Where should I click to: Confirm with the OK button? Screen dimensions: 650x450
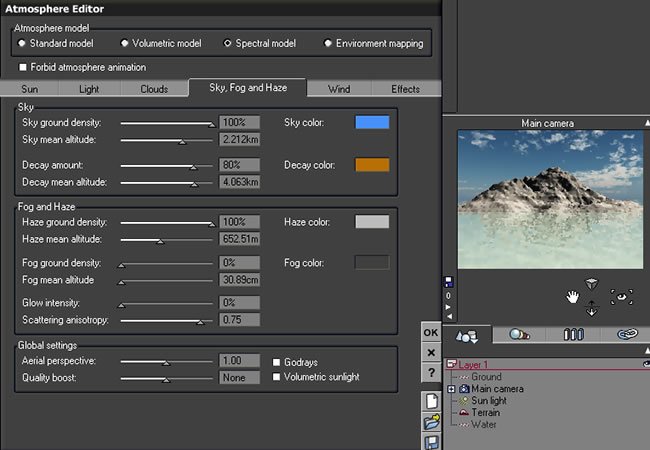(431, 332)
